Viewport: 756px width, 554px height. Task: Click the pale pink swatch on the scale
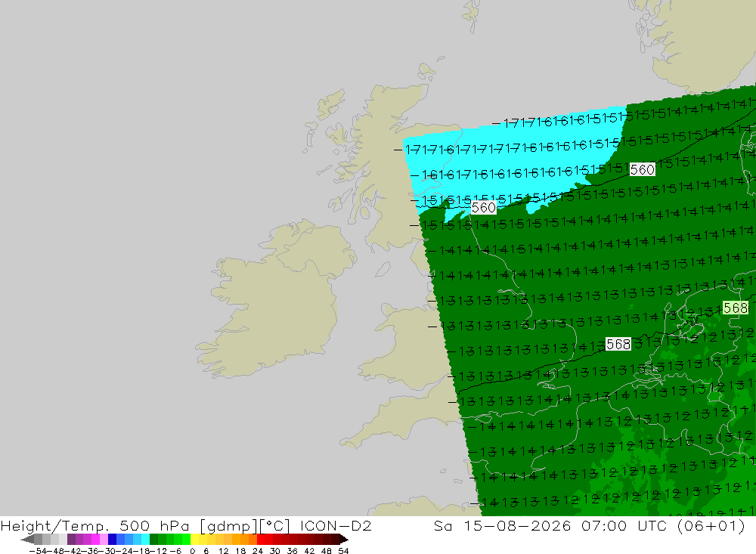click(x=104, y=539)
